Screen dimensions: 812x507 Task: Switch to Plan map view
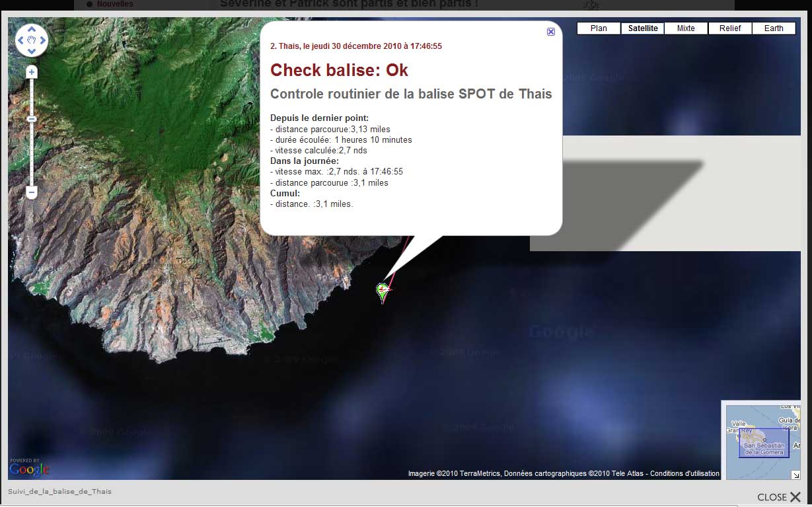point(599,28)
